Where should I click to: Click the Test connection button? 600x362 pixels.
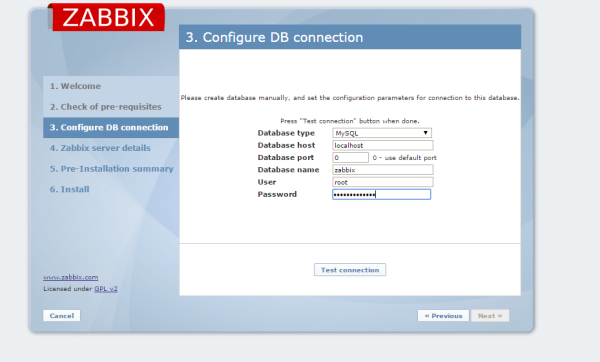tap(350, 270)
